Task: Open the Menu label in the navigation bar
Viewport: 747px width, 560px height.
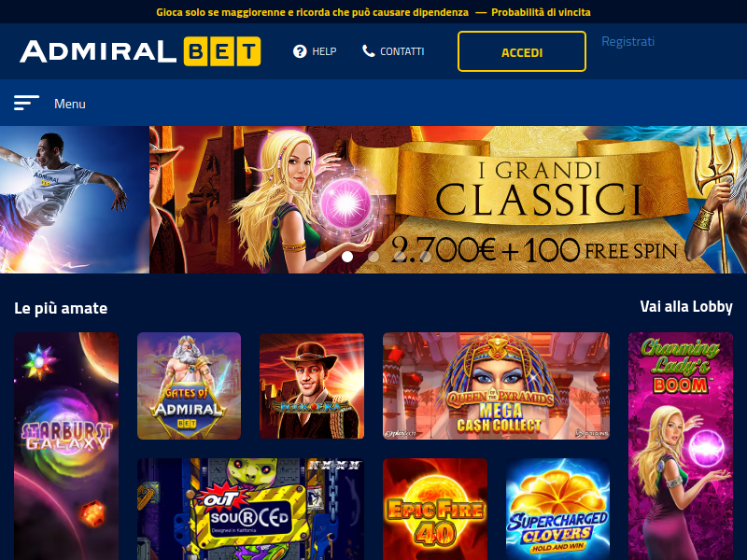Action: 69,104
